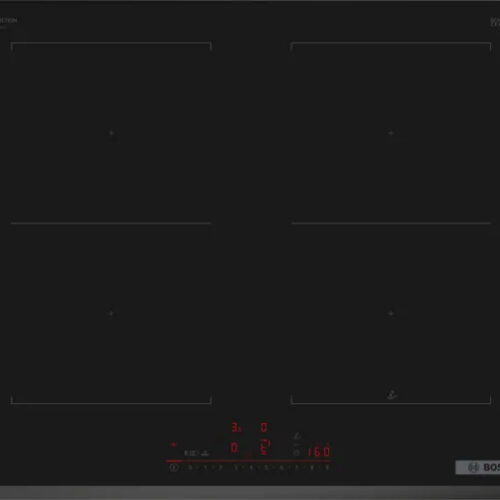
Task: Select the frying sensor pan icon in control panel
Action: point(297,436)
